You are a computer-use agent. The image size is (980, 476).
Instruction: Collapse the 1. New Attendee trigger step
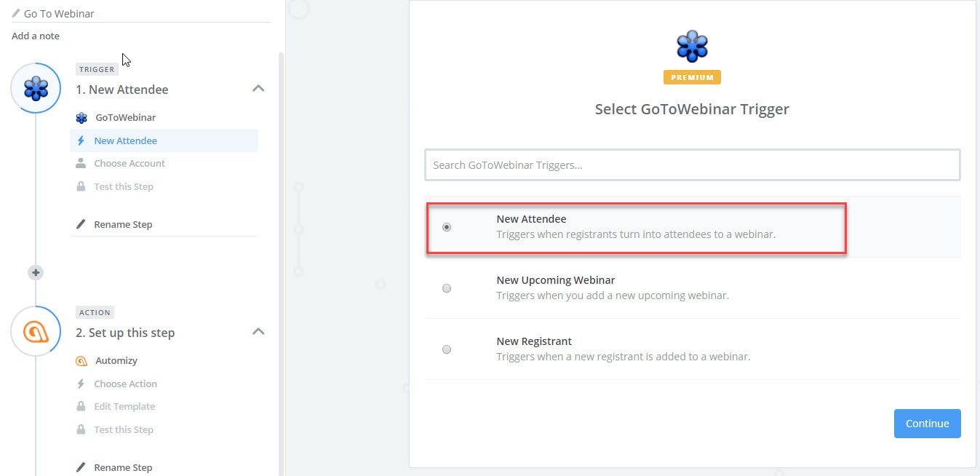[x=258, y=89]
